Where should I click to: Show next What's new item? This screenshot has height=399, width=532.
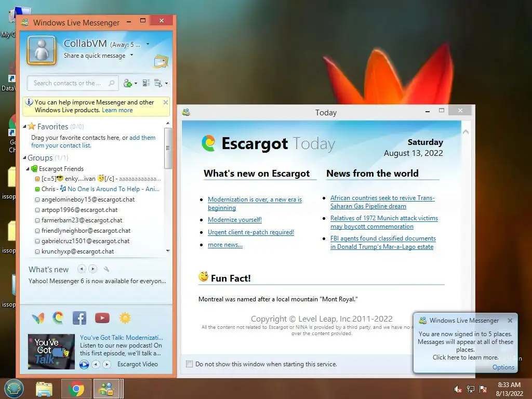[92, 269]
